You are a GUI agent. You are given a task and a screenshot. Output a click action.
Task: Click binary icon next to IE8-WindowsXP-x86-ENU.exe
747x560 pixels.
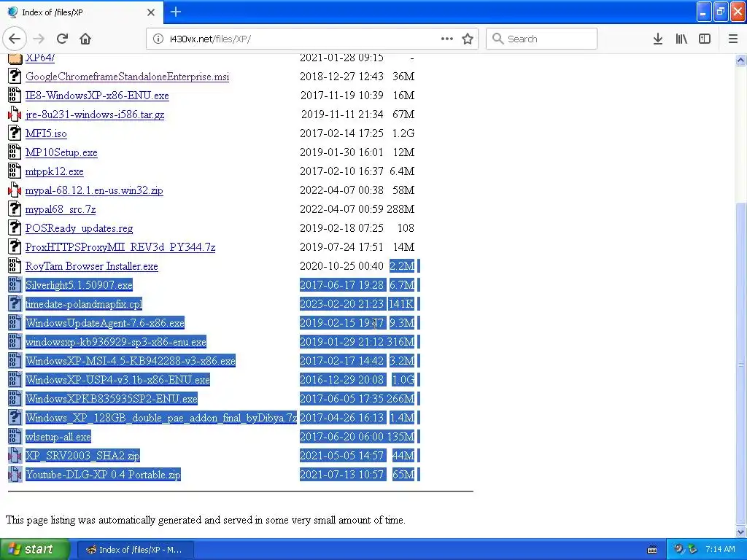[15, 96]
